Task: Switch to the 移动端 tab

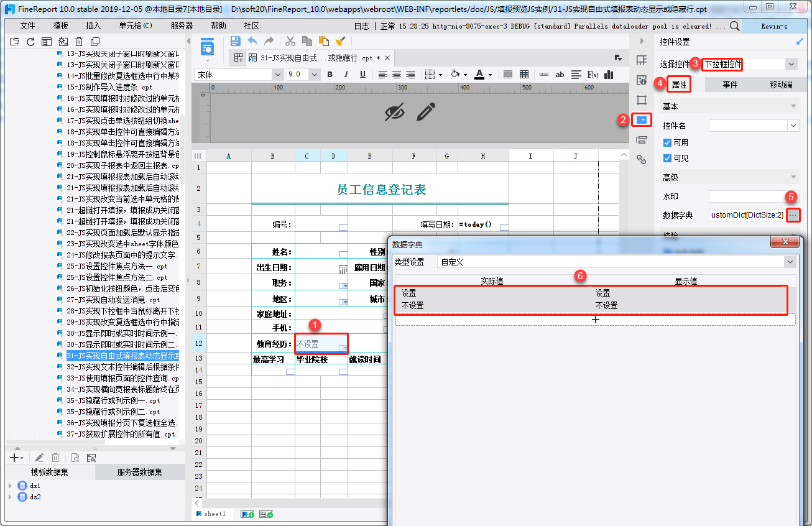Action: click(x=781, y=85)
